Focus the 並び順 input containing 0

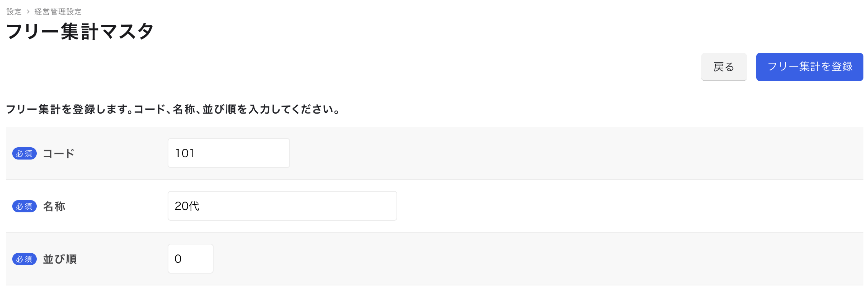[x=190, y=259]
